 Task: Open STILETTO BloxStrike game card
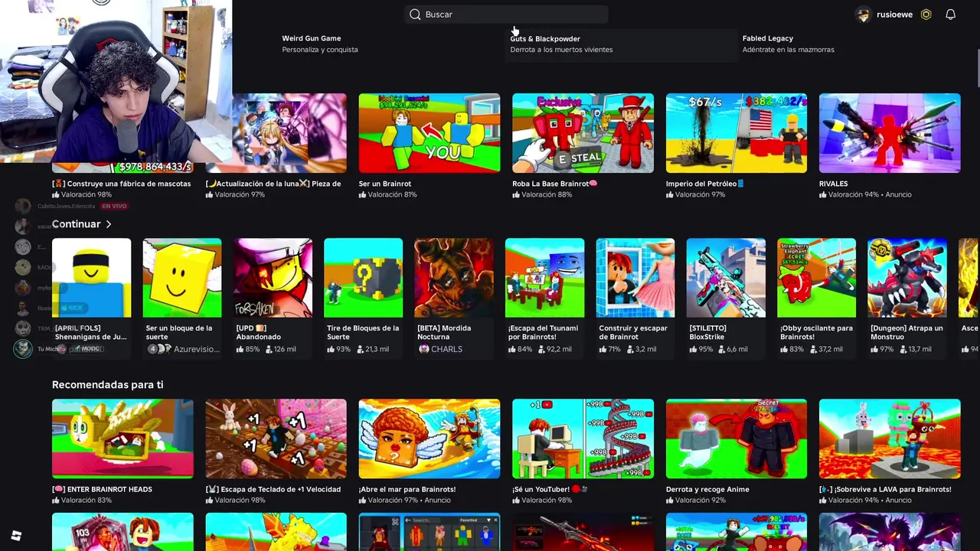pyautogui.click(x=726, y=298)
